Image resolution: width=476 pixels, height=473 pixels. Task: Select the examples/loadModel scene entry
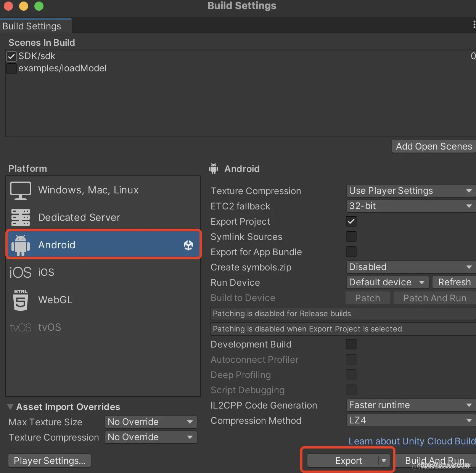coord(241,69)
